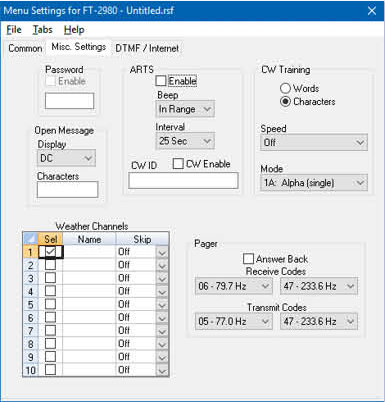Open Skip dropdown for weather channel 8

pyautogui.click(x=162, y=344)
